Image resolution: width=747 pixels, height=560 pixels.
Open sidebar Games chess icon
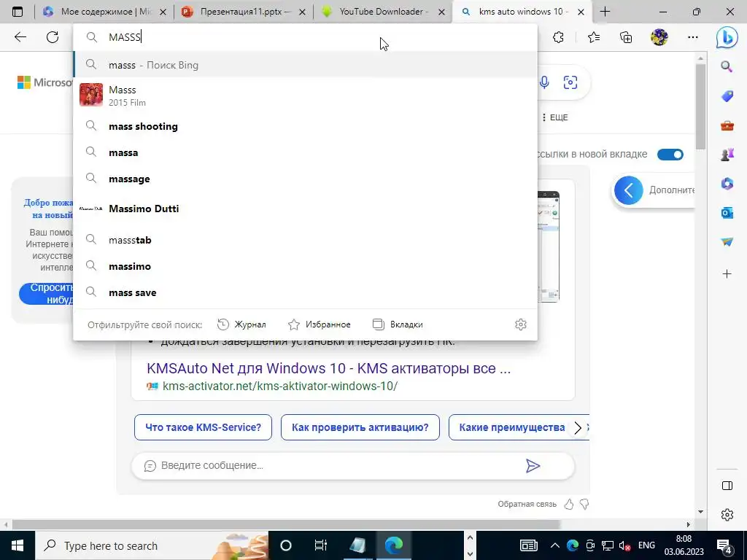(x=727, y=155)
